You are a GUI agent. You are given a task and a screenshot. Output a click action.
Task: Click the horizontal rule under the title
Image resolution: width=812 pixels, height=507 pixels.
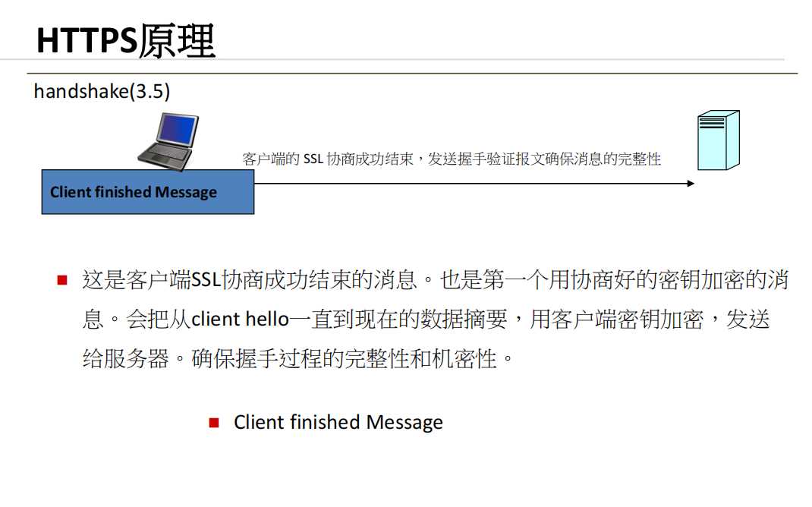pos(412,73)
